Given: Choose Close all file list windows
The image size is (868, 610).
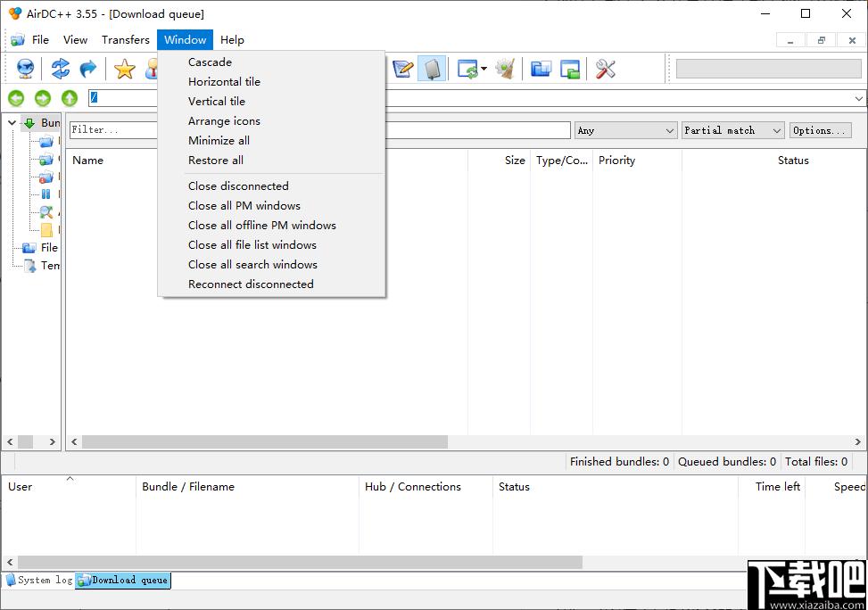Looking at the screenshot, I should tap(271, 245).
